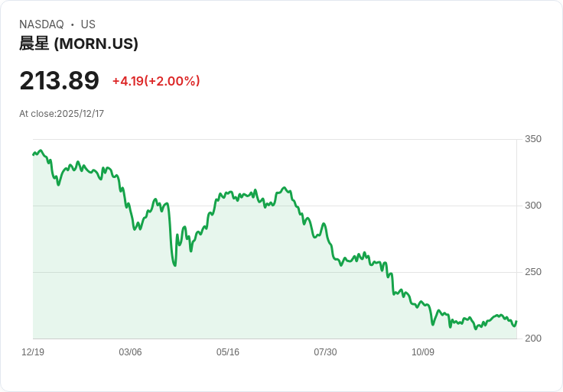Click the leftmost start of the price line
The image size is (563, 392).
pos(33,154)
